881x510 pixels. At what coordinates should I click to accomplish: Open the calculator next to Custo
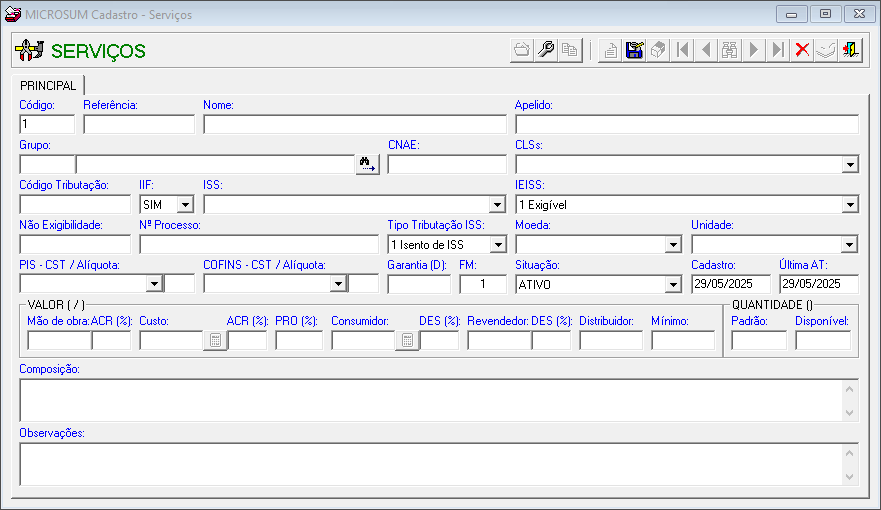214,340
